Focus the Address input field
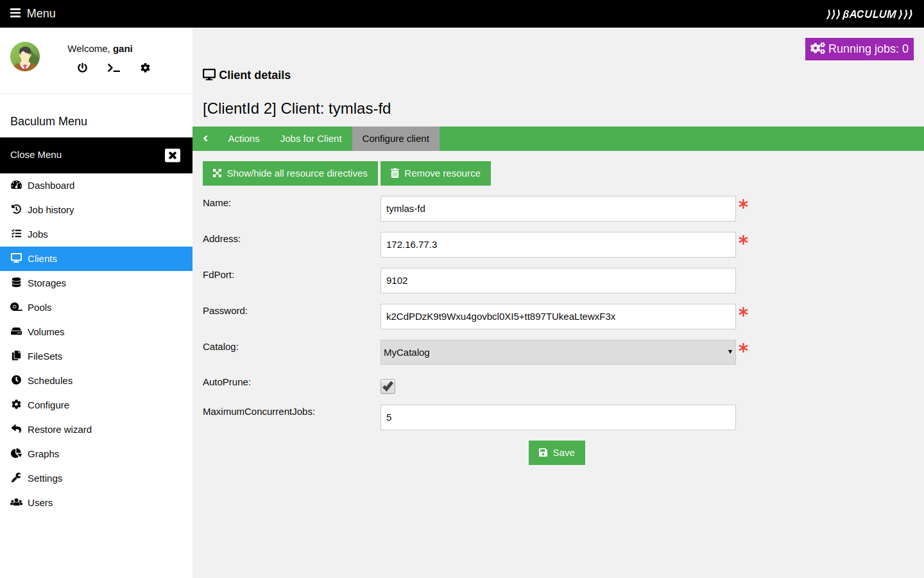 pyautogui.click(x=558, y=245)
